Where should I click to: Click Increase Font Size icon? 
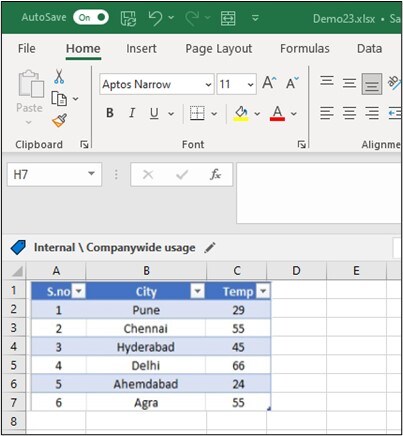coord(269,83)
